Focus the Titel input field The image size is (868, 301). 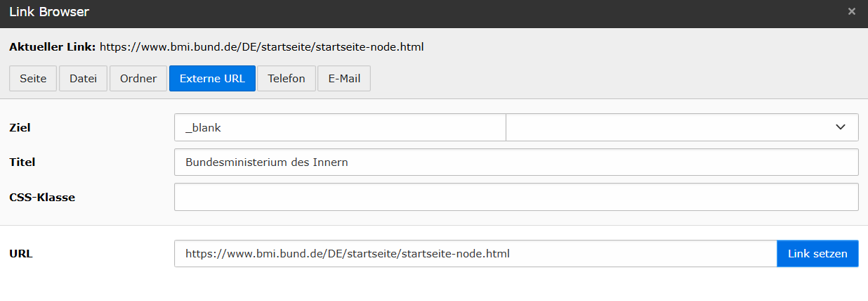[x=516, y=162]
